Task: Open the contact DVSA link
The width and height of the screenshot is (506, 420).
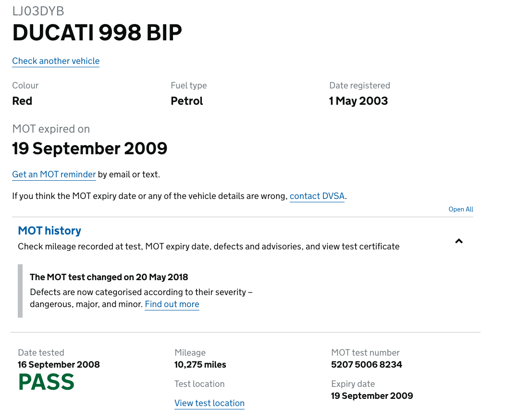Action: [317, 196]
